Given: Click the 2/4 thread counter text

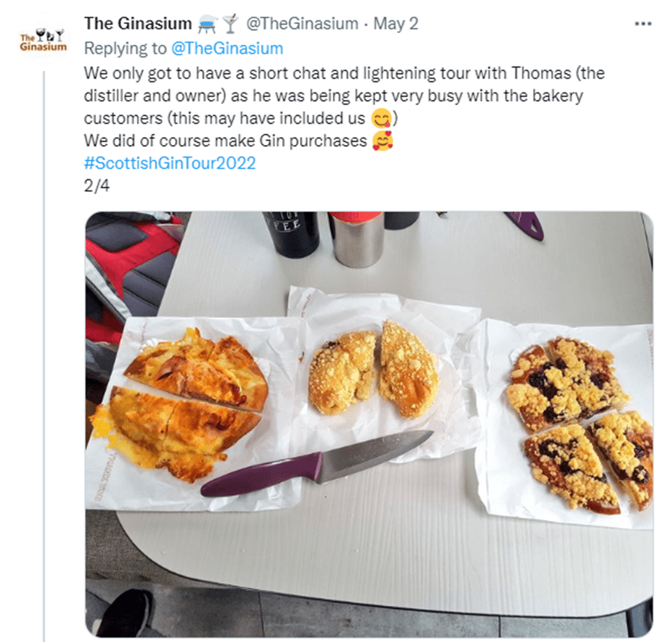Looking at the screenshot, I should click(97, 186).
